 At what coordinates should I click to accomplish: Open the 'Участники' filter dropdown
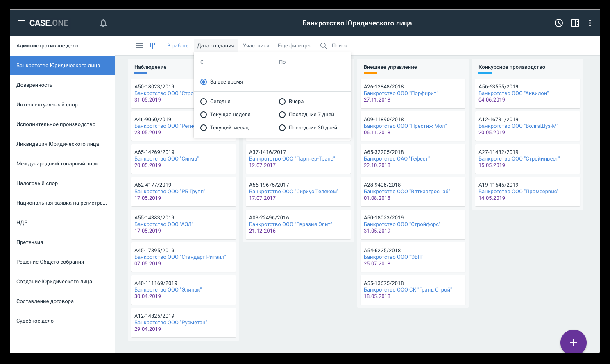tap(256, 46)
